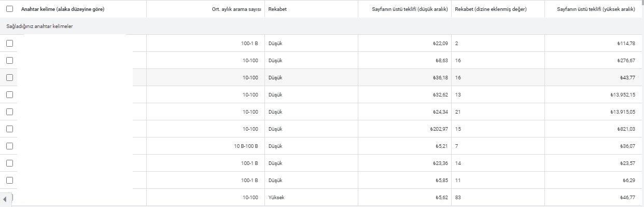Check the row with 10 B-100 B searches

[x=9, y=146]
